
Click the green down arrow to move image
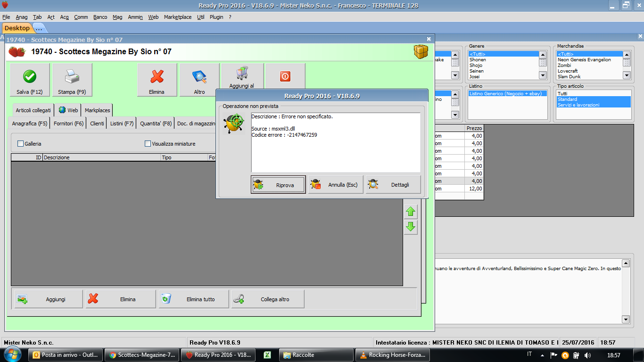click(x=411, y=228)
